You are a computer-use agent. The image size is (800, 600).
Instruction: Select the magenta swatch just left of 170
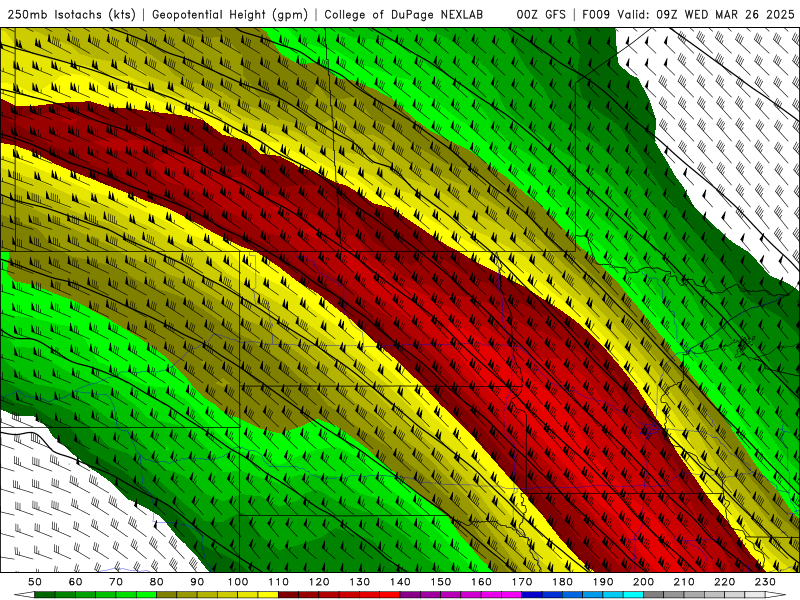coord(512,595)
